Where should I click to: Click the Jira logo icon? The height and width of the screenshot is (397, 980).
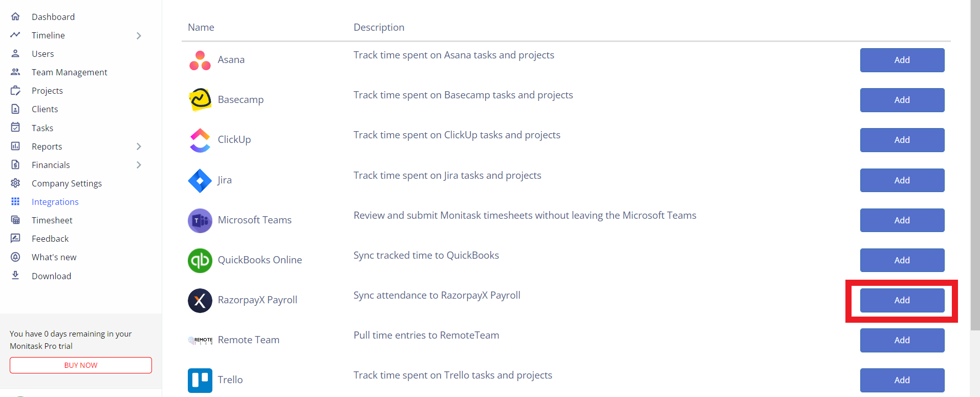click(200, 180)
